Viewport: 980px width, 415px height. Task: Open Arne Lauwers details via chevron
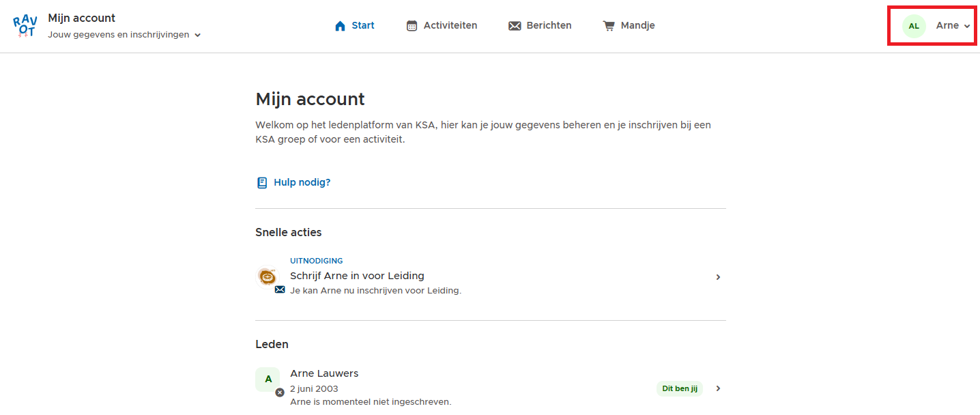[718, 388]
